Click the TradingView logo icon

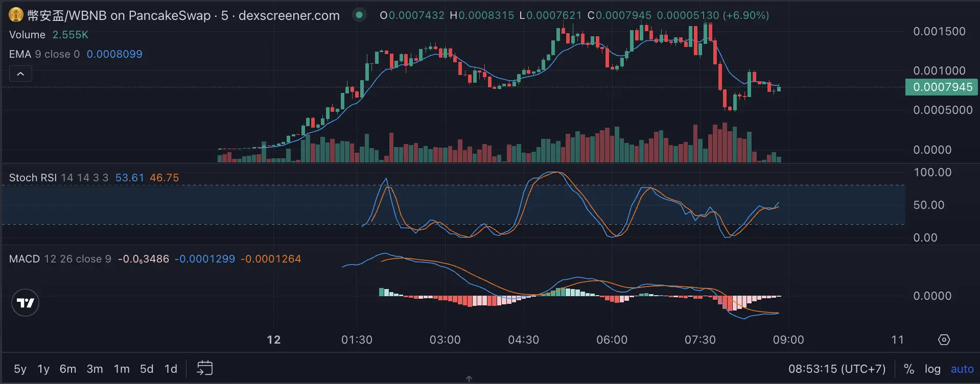coord(25,303)
